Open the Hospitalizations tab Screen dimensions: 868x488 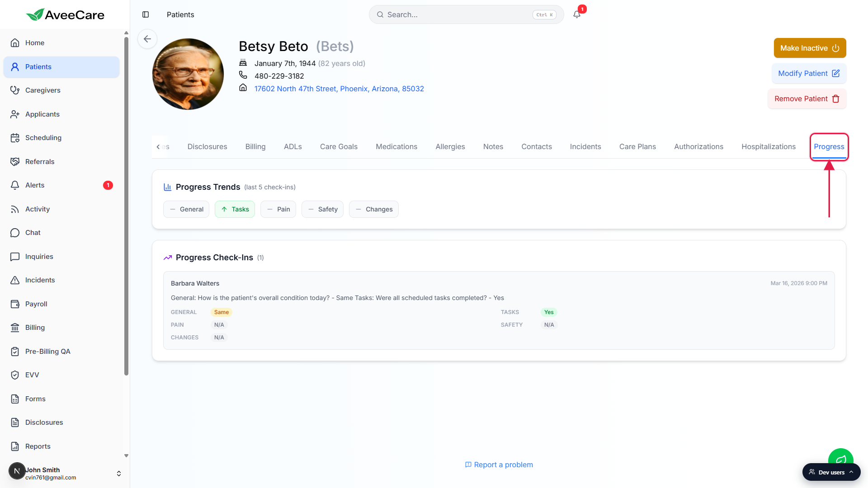click(769, 146)
